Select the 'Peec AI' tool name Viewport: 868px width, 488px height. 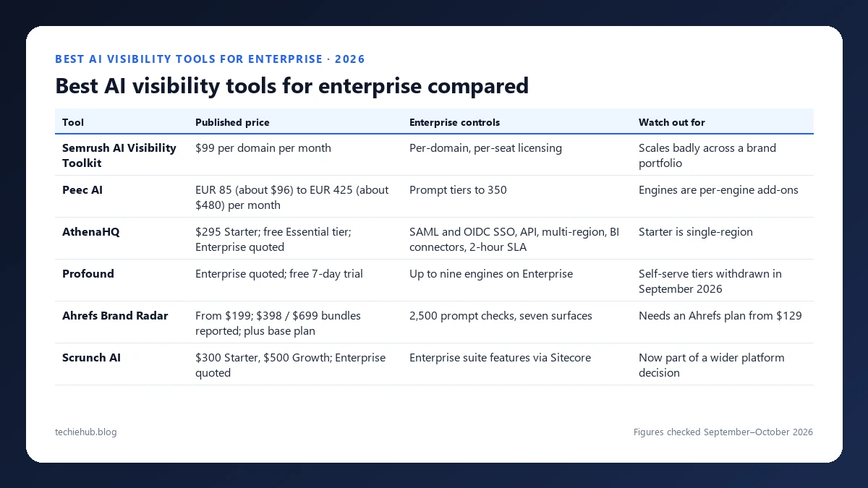point(83,190)
